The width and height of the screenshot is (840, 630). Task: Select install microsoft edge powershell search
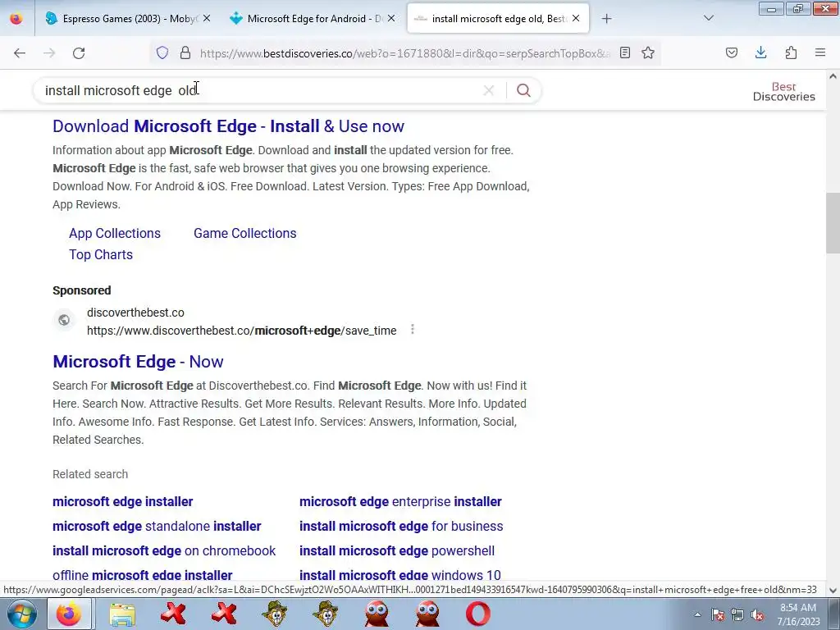[x=396, y=550]
